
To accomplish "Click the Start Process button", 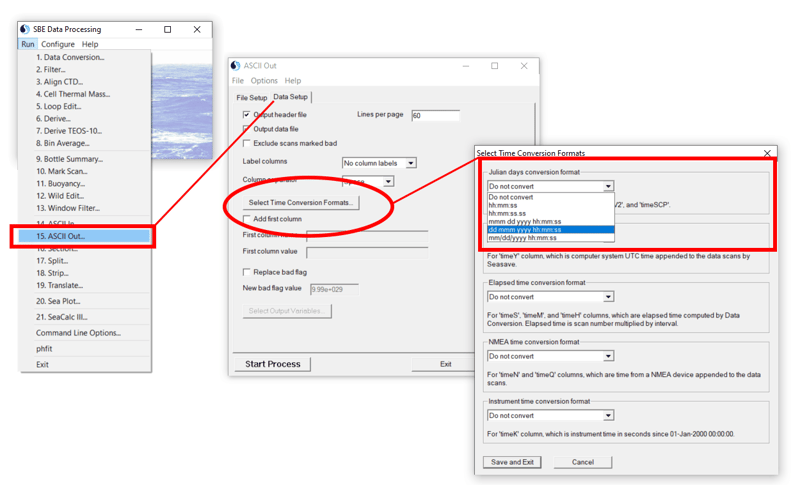I will [x=273, y=364].
